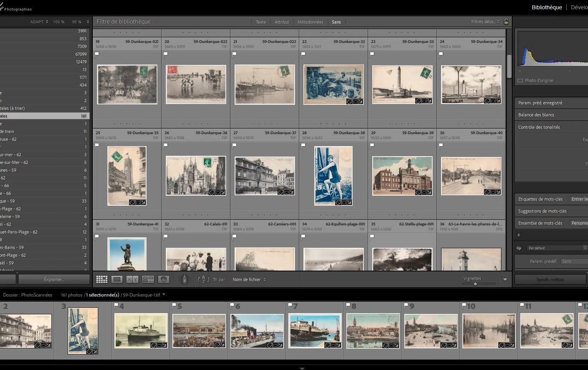Image resolution: width=588 pixels, height=370 pixels.
Task: Select the Métadonnées filter tab
Action: pyautogui.click(x=310, y=22)
